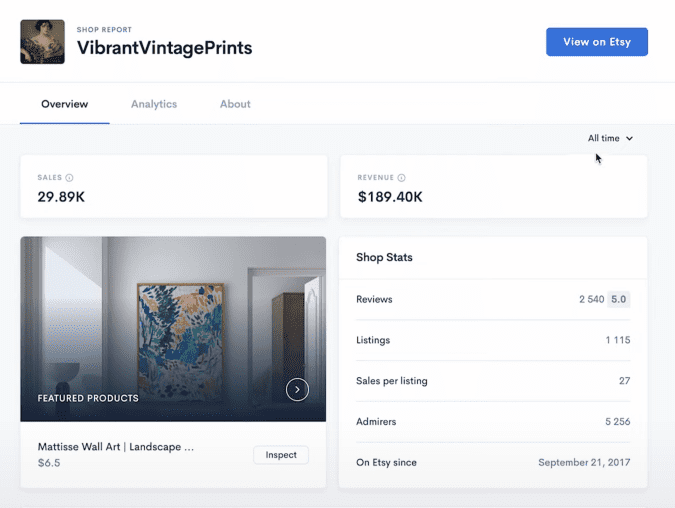
Task: Open the All time period dropdown
Action: [610, 138]
